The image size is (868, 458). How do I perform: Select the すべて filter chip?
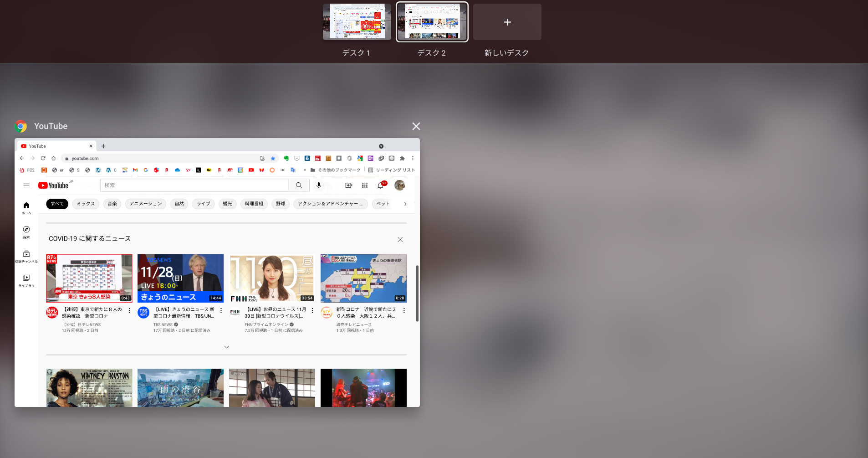57,204
